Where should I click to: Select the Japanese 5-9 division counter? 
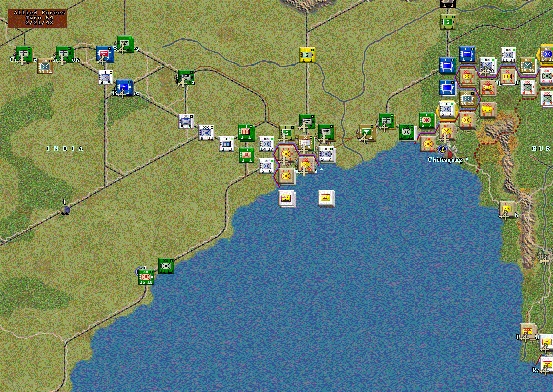[468, 121]
